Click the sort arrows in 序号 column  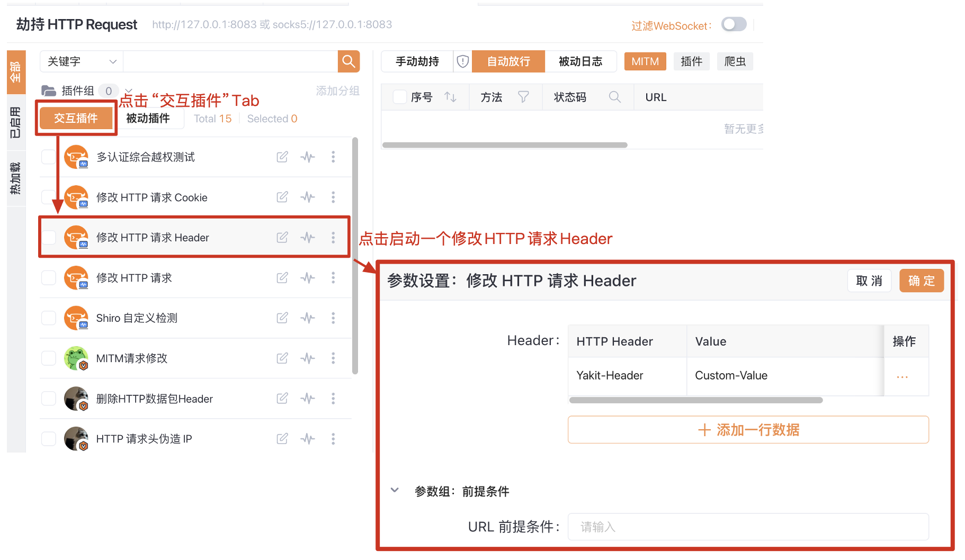[x=450, y=97]
